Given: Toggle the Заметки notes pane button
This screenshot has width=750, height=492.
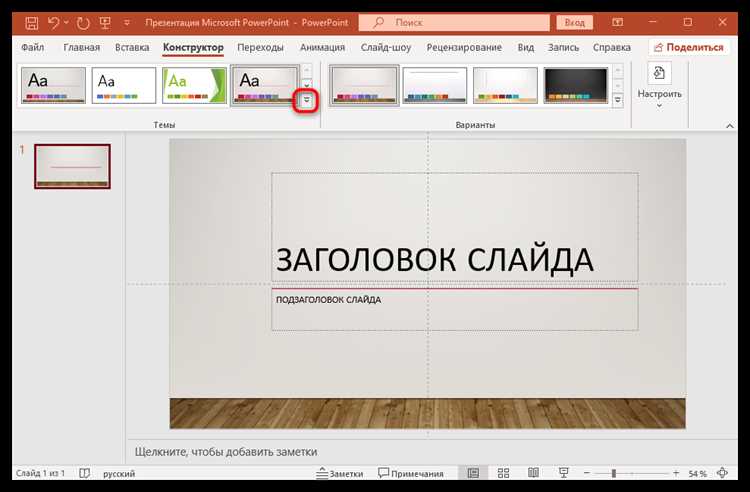Looking at the screenshot, I should click(x=340, y=473).
